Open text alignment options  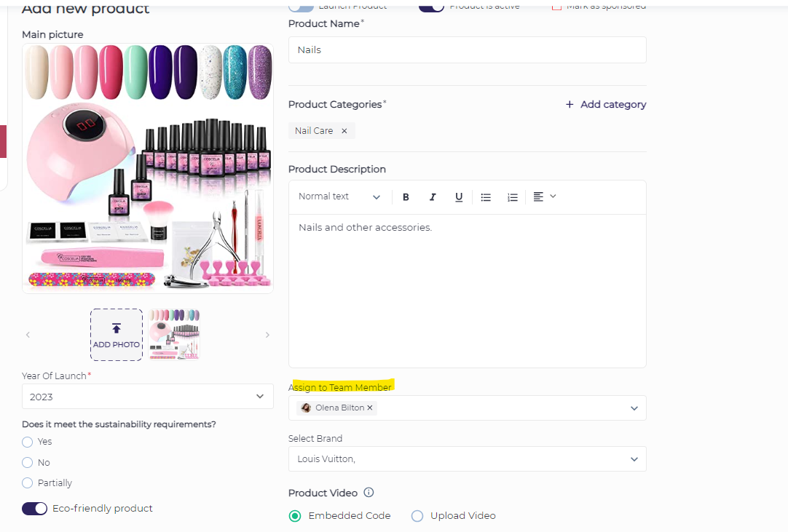coord(544,196)
